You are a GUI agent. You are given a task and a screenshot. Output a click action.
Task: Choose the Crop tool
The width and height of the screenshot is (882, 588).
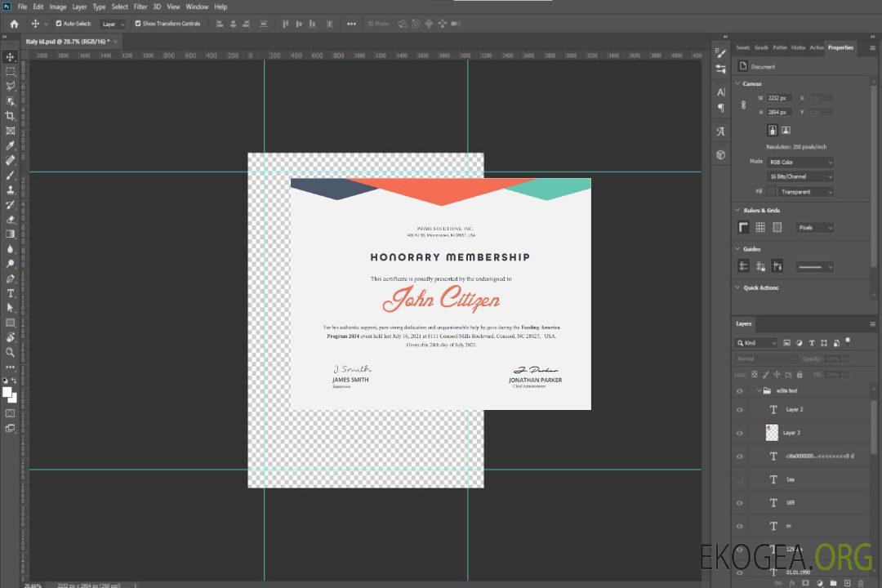(x=10, y=115)
